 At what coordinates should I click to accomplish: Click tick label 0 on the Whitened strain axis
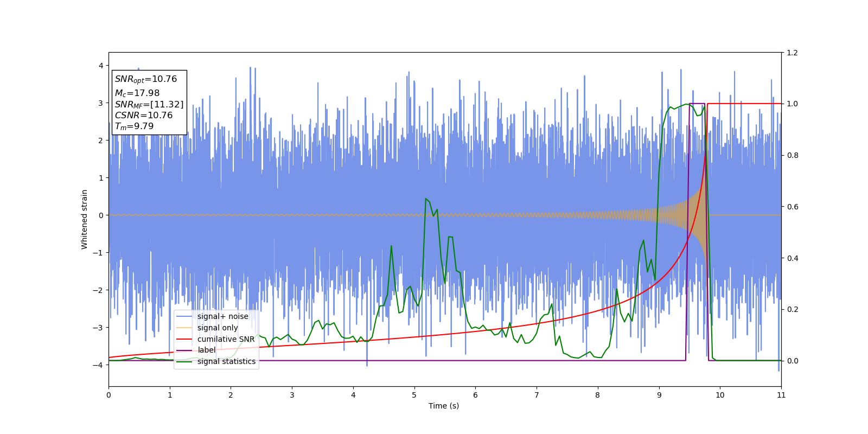click(x=101, y=215)
